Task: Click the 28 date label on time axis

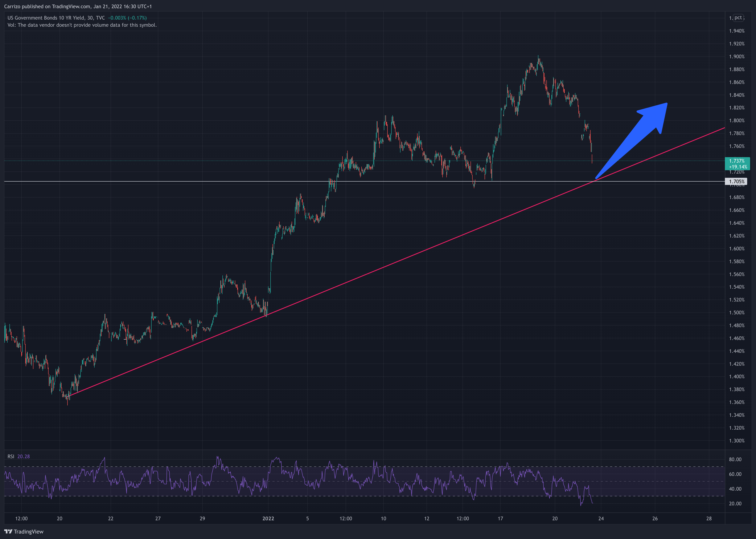Action: [709, 518]
